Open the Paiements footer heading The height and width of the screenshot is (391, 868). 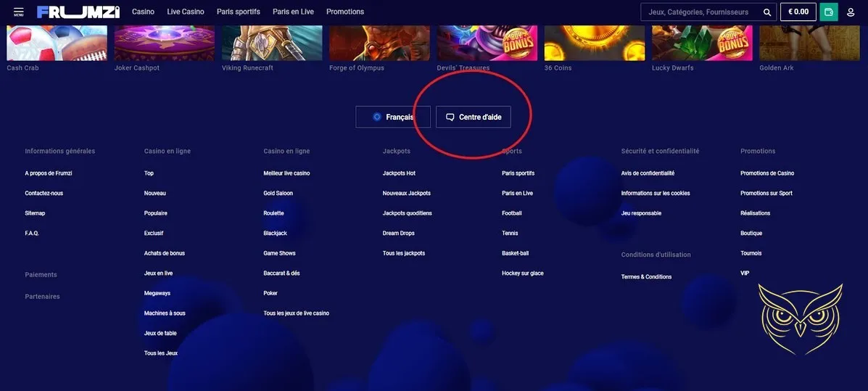click(41, 275)
